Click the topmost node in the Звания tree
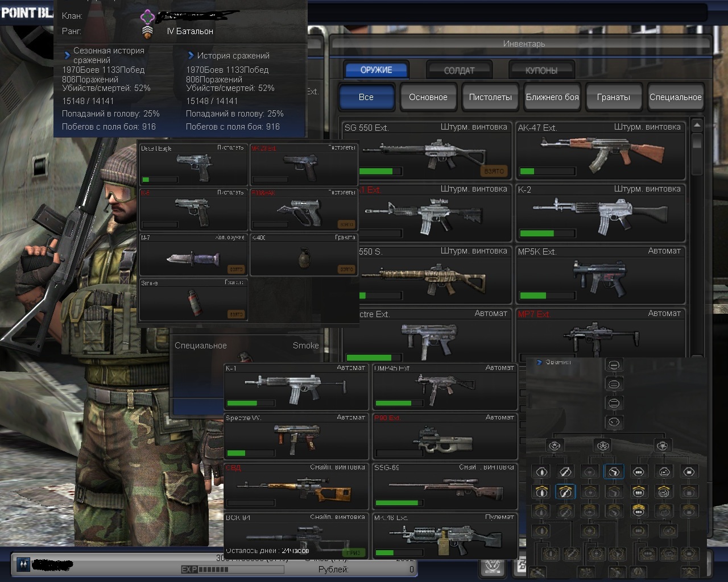The image size is (728, 582). 614,365
